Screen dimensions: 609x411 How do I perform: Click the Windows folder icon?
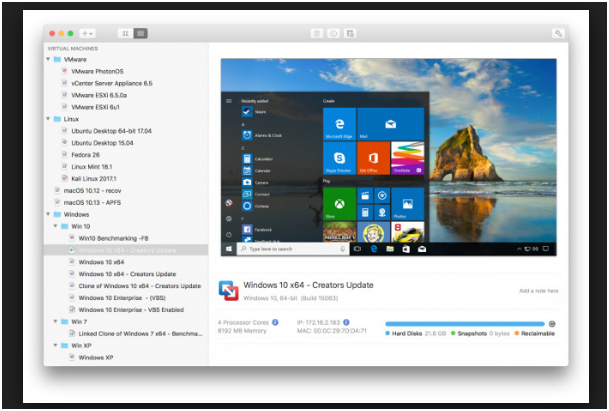[57, 214]
